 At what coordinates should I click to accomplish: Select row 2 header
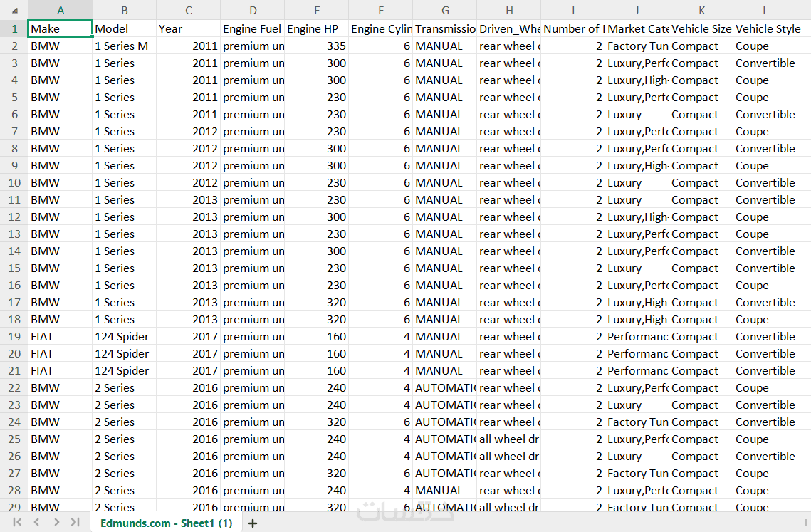point(14,46)
